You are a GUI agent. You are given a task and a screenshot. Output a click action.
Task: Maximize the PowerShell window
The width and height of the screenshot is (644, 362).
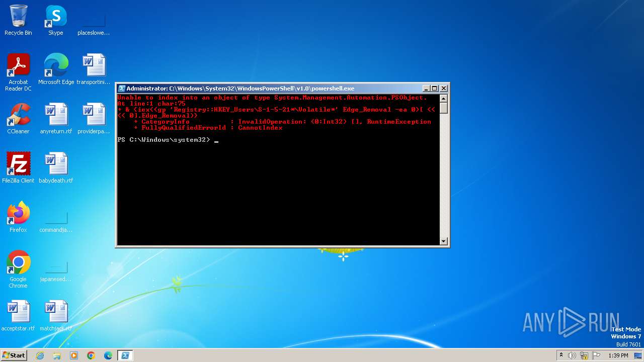[x=435, y=88]
